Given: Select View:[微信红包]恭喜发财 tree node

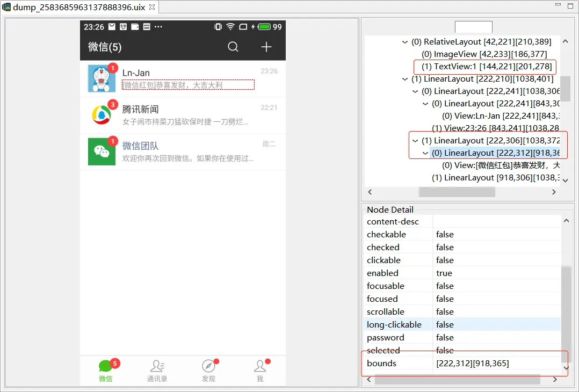Looking at the screenshot, I should [x=501, y=165].
